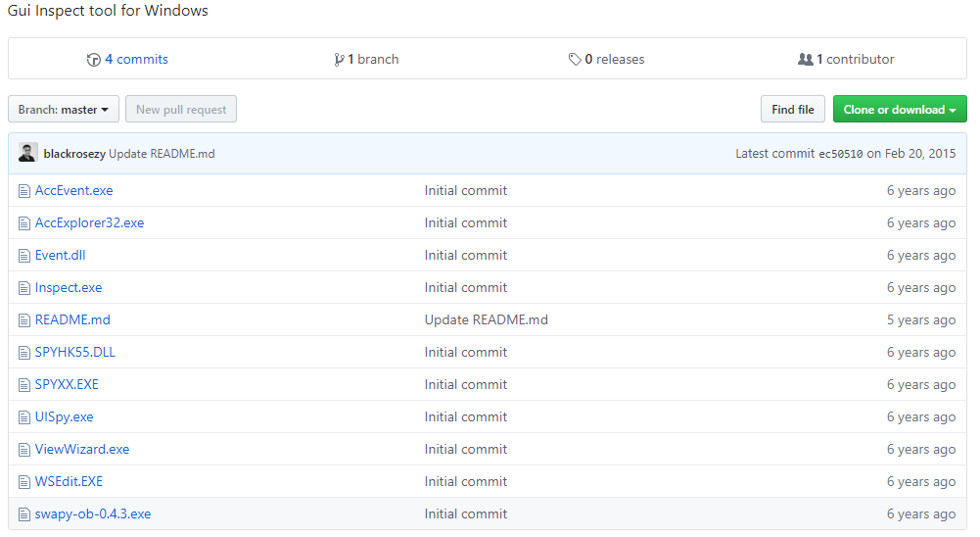Open the ViewWizard.exe file

pyautogui.click(x=82, y=450)
